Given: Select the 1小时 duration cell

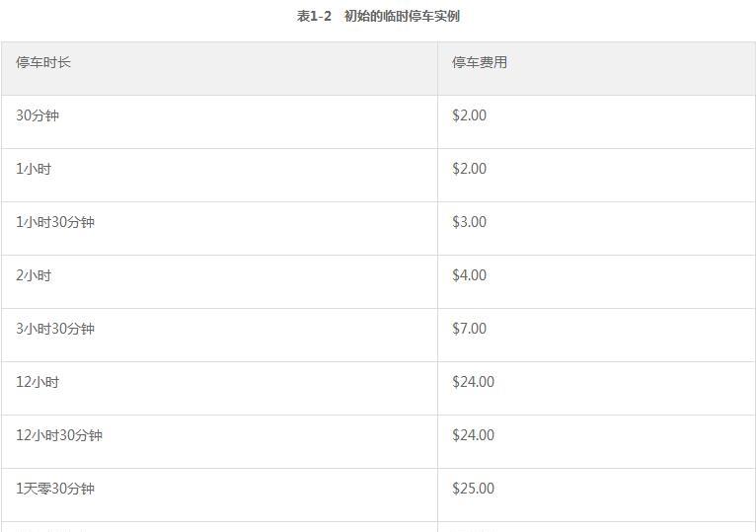Looking at the screenshot, I should 219,176.
